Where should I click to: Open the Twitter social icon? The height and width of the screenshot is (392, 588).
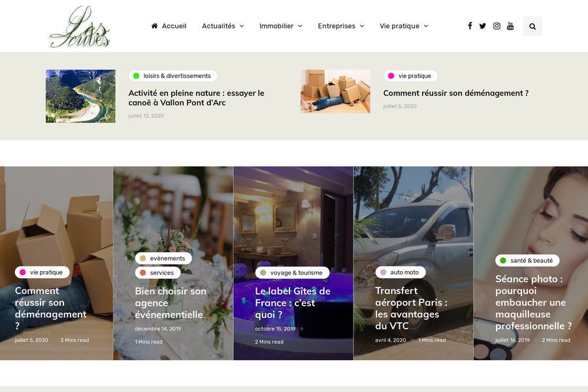pos(483,26)
